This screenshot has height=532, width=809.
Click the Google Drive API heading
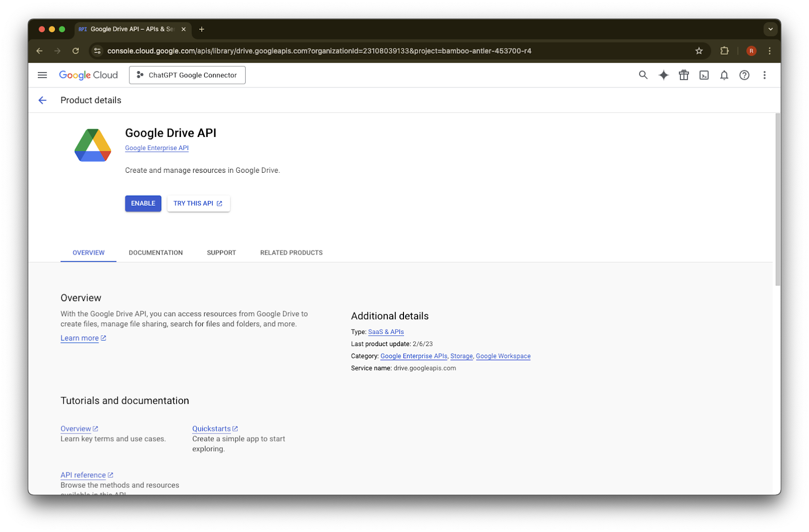click(x=170, y=133)
